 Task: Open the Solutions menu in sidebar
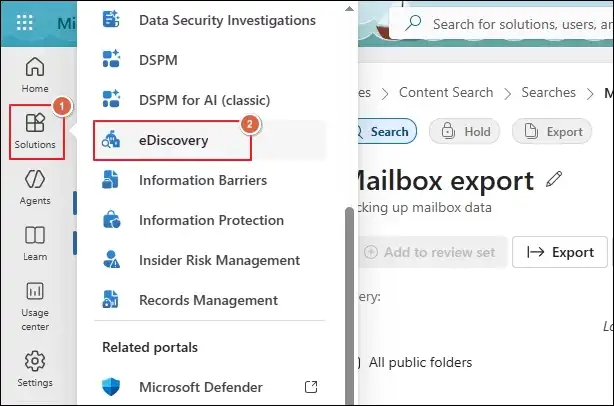pyautogui.click(x=35, y=132)
